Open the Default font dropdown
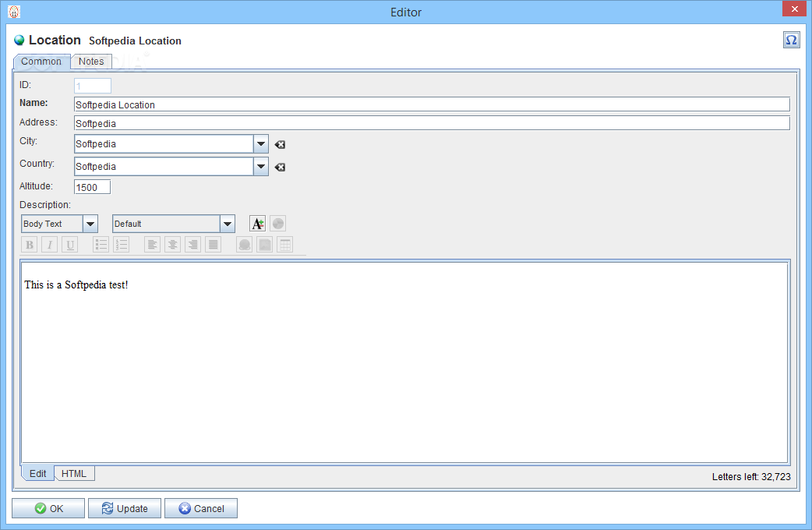 (228, 224)
